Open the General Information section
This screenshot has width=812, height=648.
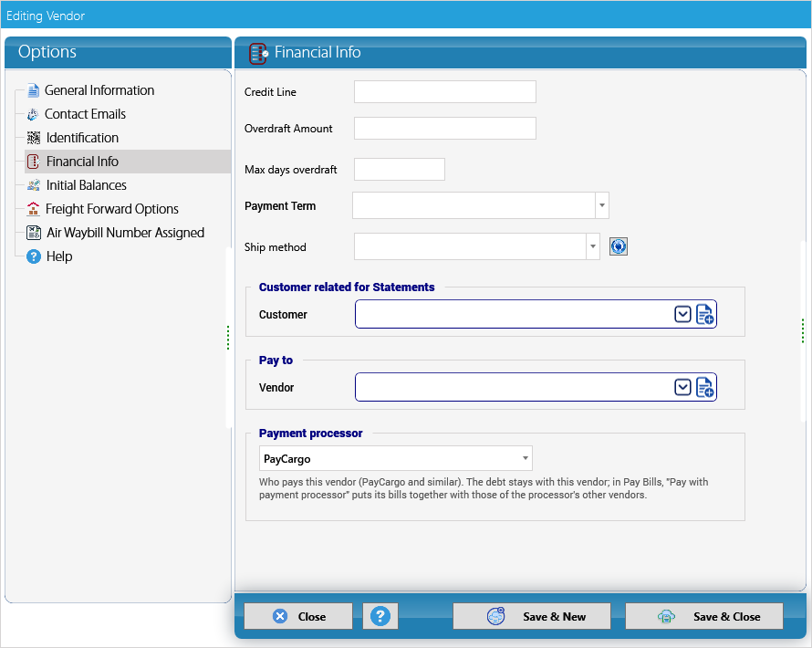coord(99,90)
